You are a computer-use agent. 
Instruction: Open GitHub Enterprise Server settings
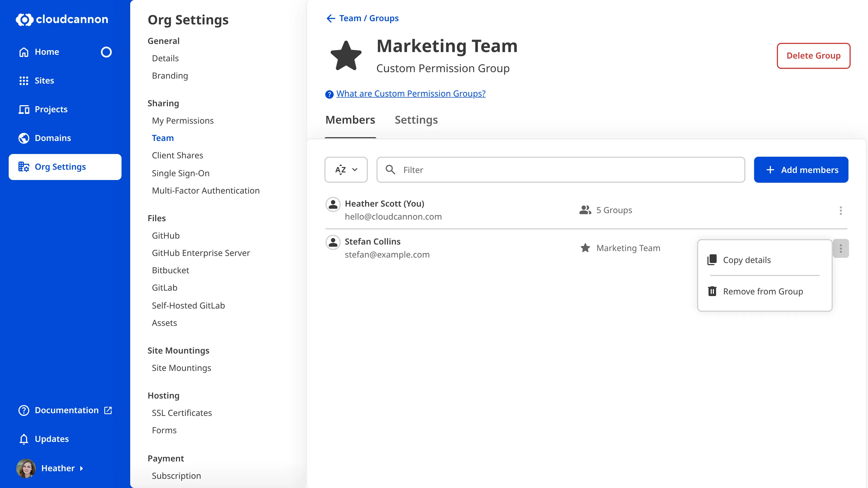[x=201, y=253]
